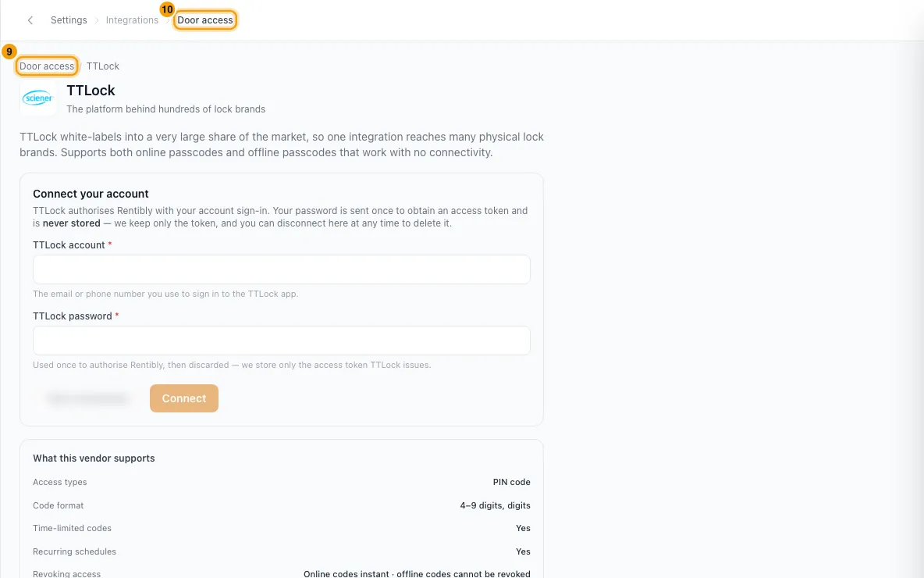Click the 'Code format' label
Viewport: 924px width, 578px height.
click(x=59, y=505)
